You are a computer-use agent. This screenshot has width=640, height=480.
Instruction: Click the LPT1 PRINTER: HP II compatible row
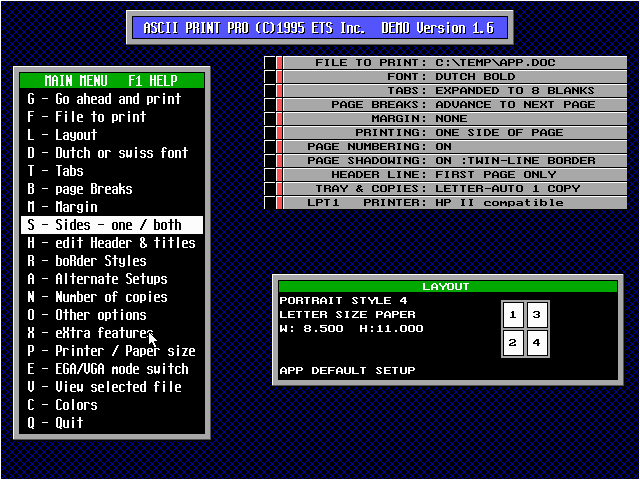click(x=455, y=203)
